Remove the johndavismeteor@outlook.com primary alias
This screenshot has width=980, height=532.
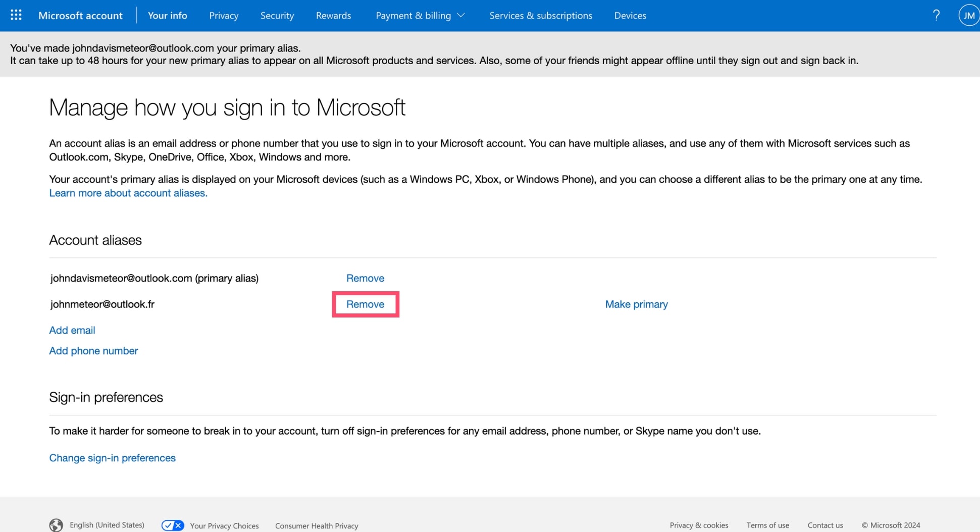coord(365,278)
